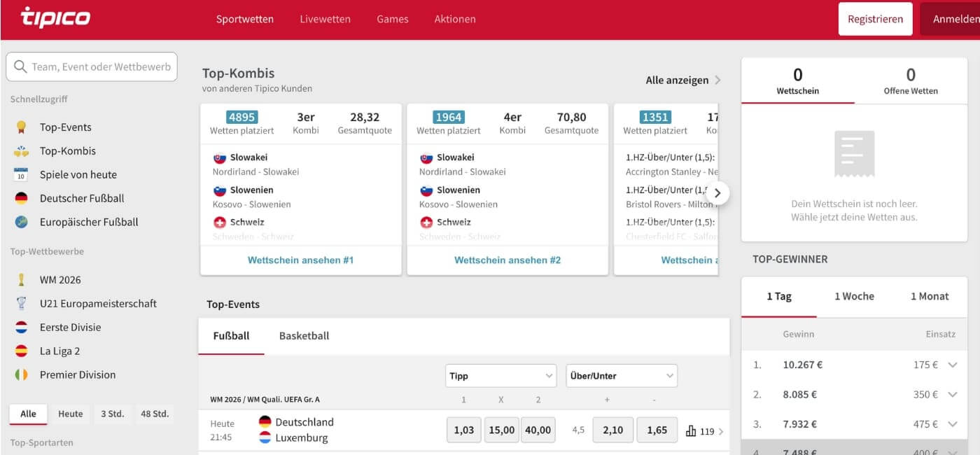
Task: Expand the 10.267 € top winner row
Action: point(952,365)
